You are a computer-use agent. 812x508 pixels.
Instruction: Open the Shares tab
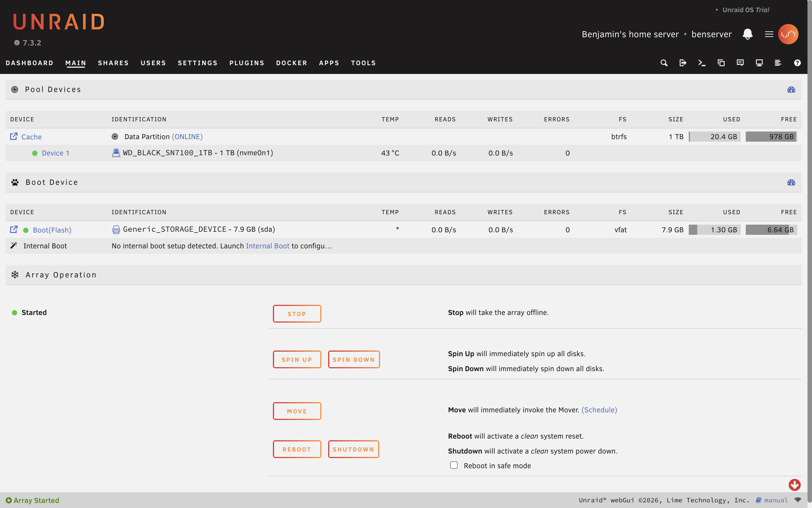point(113,63)
